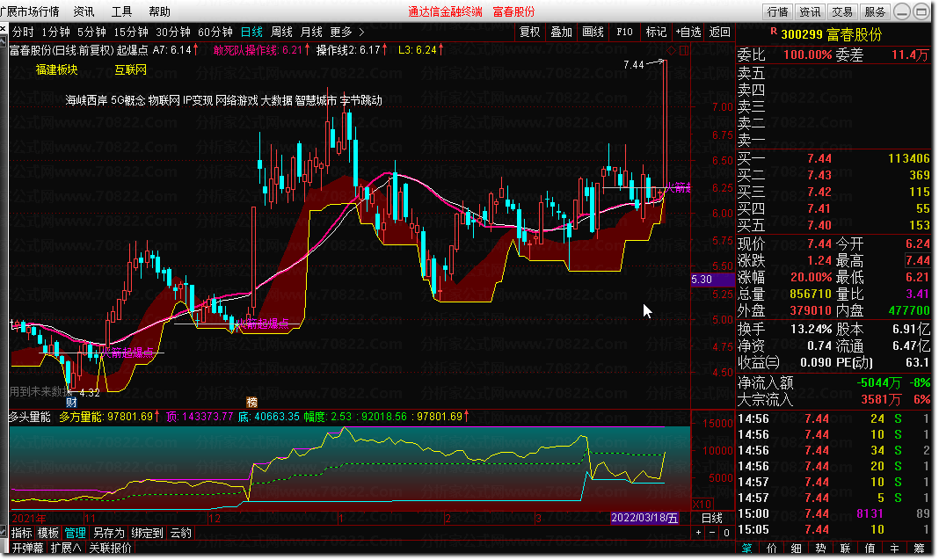This screenshot has width=939, height=560.
Task: Select the 势 trend tab
Action: click(820, 548)
